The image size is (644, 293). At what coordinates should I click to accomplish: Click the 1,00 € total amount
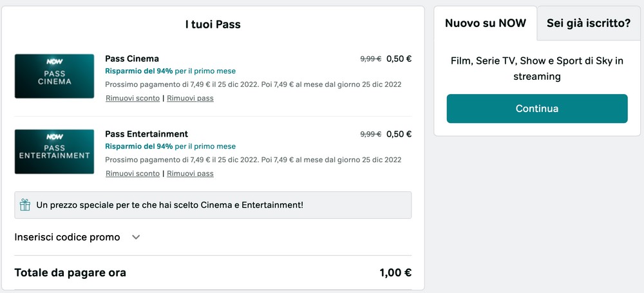pyautogui.click(x=395, y=272)
